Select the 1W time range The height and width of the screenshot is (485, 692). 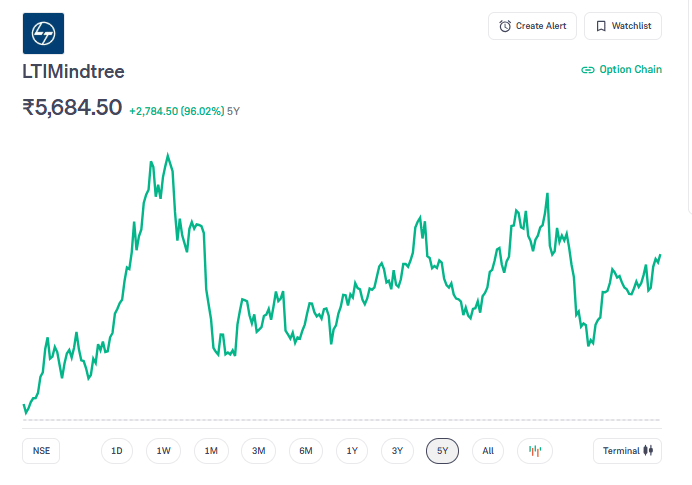pyautogui.click(x=163, y=451)
